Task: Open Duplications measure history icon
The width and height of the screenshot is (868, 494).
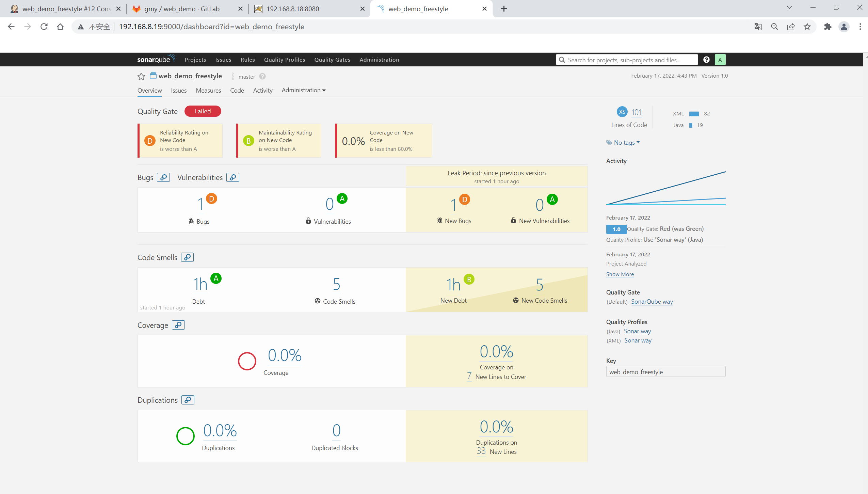Action: [188, 400]
